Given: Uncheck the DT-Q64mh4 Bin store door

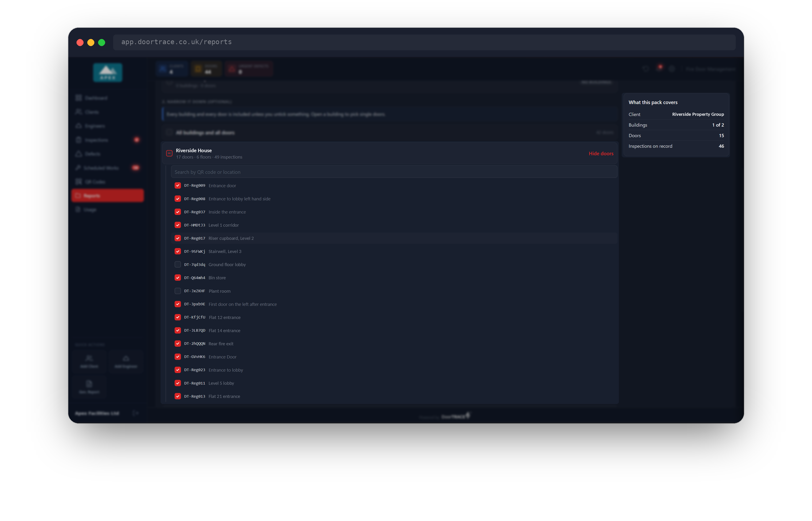Looking at the screenshot, I should click(x=178, y=278).
